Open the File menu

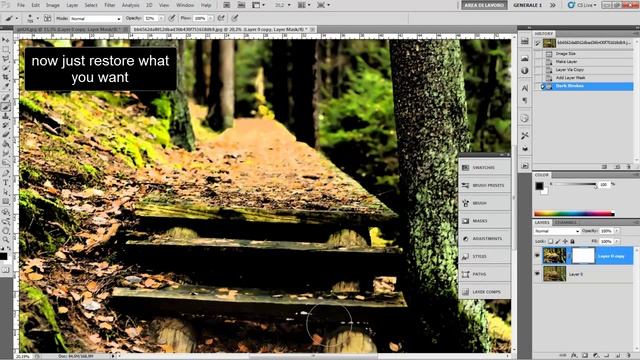tap(21, 5)
